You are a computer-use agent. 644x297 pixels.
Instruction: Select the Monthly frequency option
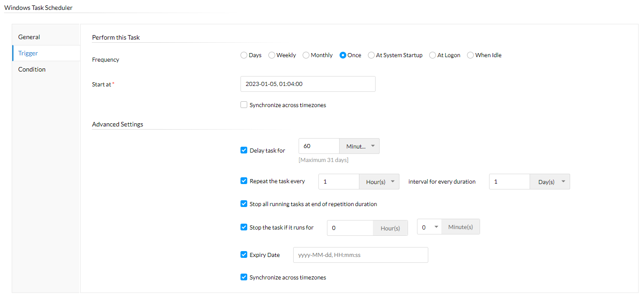(x=306, y=55)
